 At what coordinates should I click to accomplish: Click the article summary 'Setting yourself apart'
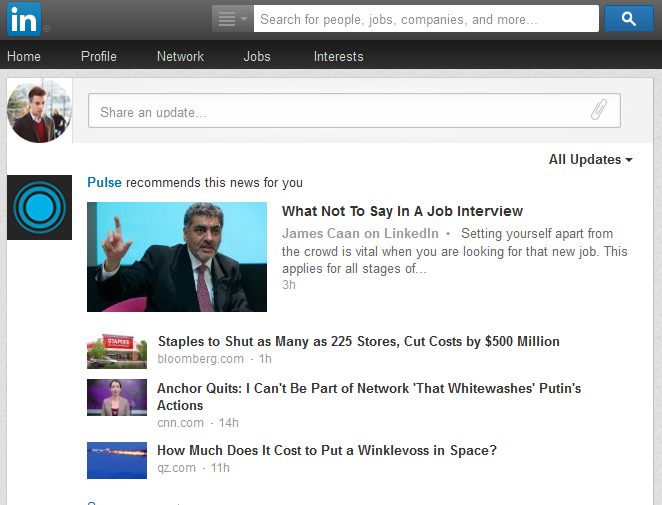[455, 251]
